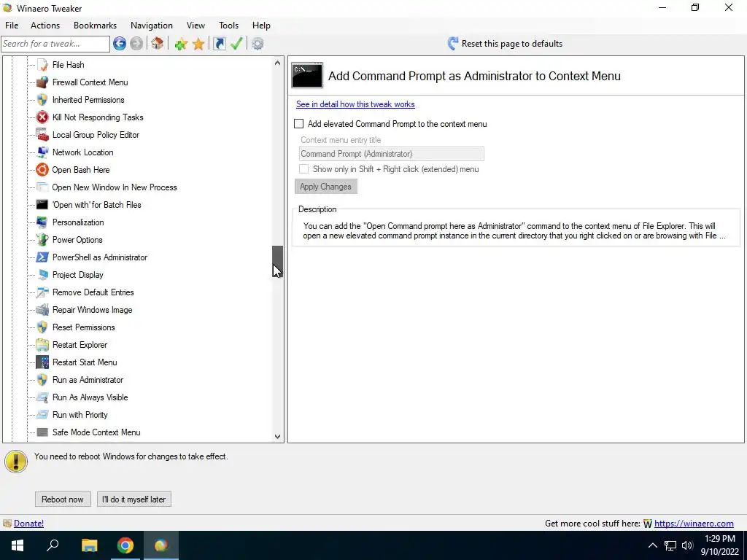
Task: Select Run as Administrator tree item
Action: click(88, 380)
